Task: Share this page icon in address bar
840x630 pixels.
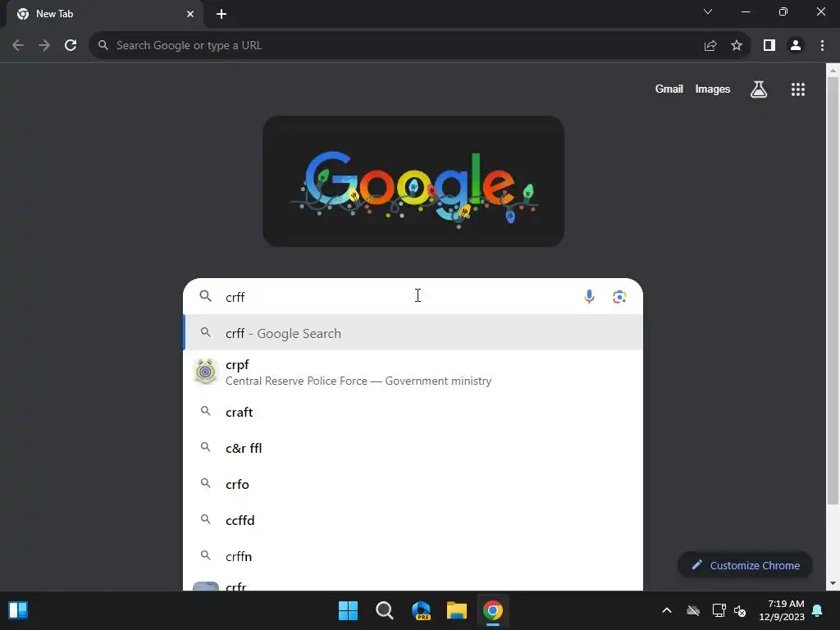Action: pos(710,46)
